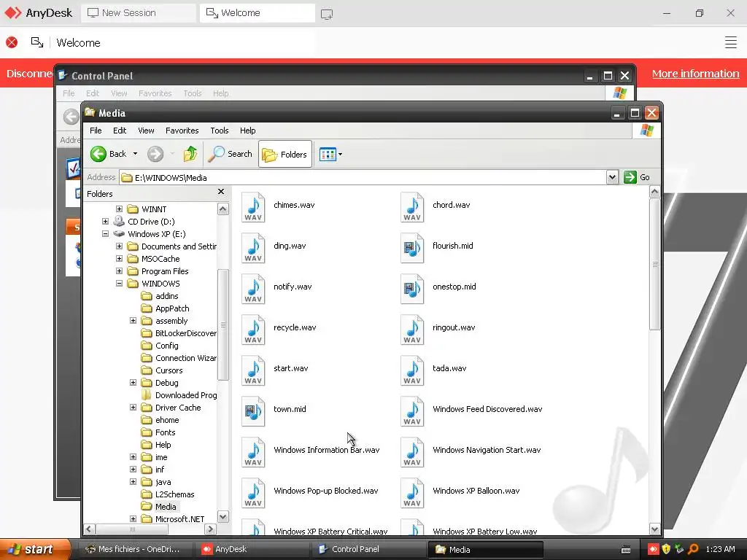Select the start.wav file icon

pos(253,370)
